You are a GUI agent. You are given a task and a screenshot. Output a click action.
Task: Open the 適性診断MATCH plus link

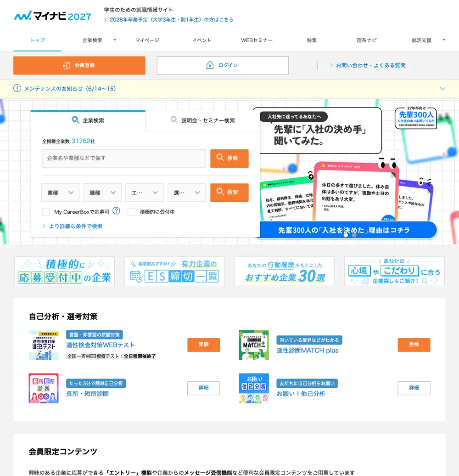(x=308, y=350)
